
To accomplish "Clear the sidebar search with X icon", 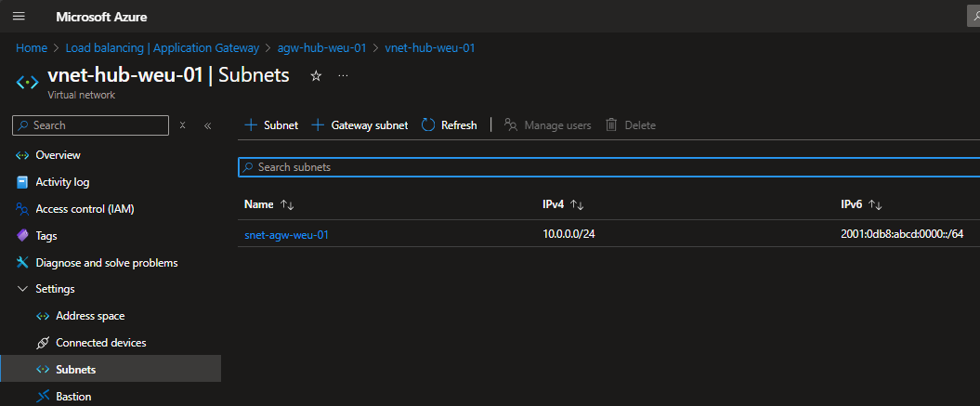I will [183, 125].
